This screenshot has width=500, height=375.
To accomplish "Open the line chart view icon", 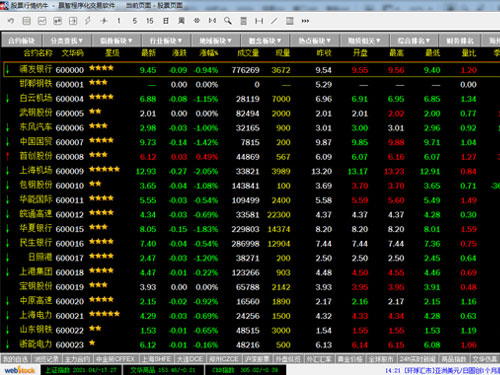I will (x=42, y=21).
